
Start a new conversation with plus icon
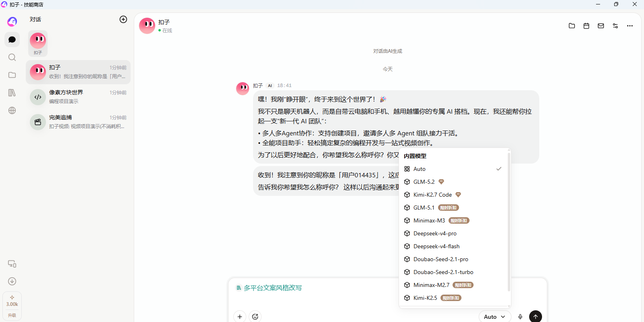pos(123,19)
